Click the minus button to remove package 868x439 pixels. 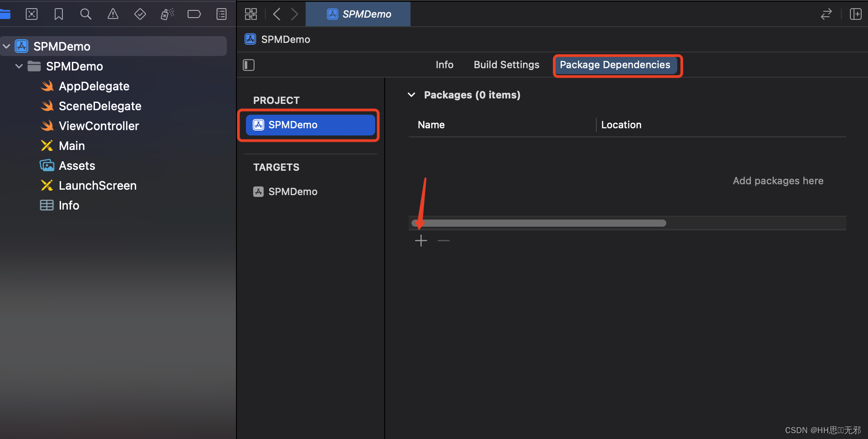[443, 241]
